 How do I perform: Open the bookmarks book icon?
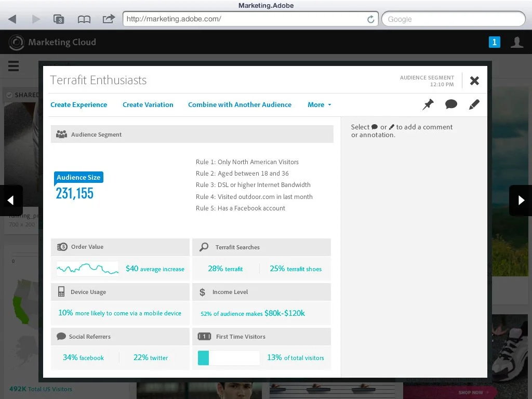click(84, 19)
